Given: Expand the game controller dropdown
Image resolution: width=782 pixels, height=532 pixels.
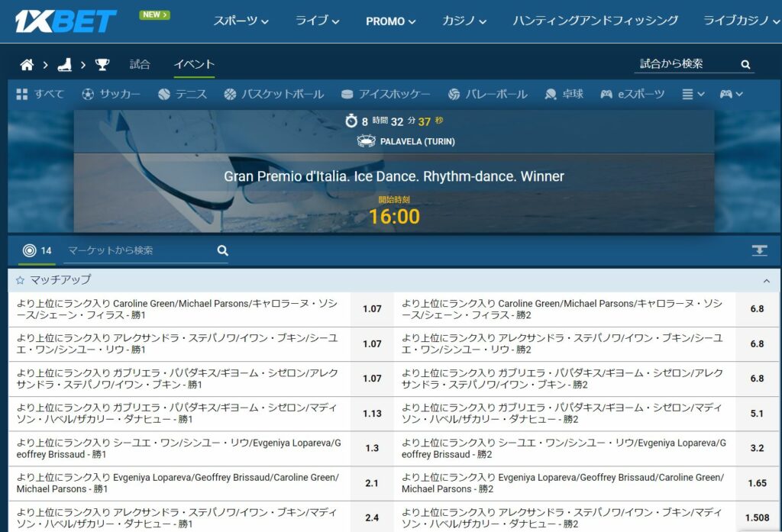Looking at the screenshot, I should pyautogui.click(x=731, y=94).
